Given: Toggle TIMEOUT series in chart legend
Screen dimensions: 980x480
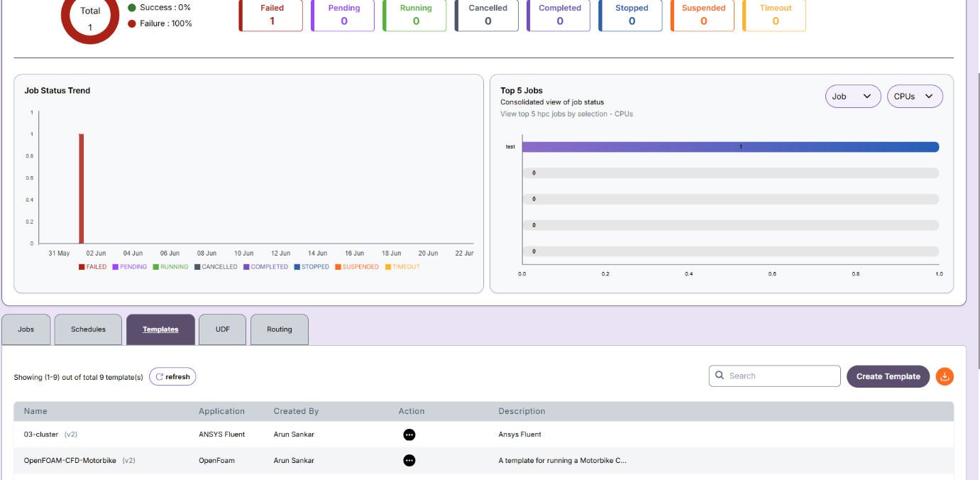Looking at the screenshot, I should click(402, 267).
